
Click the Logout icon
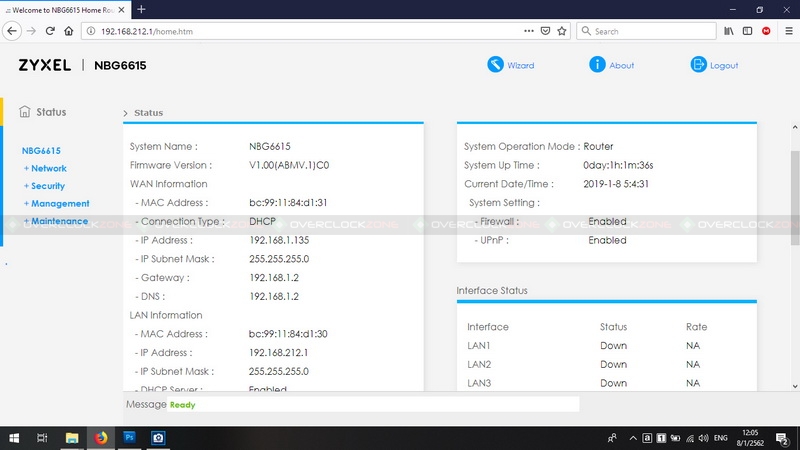tap(698, 64)
